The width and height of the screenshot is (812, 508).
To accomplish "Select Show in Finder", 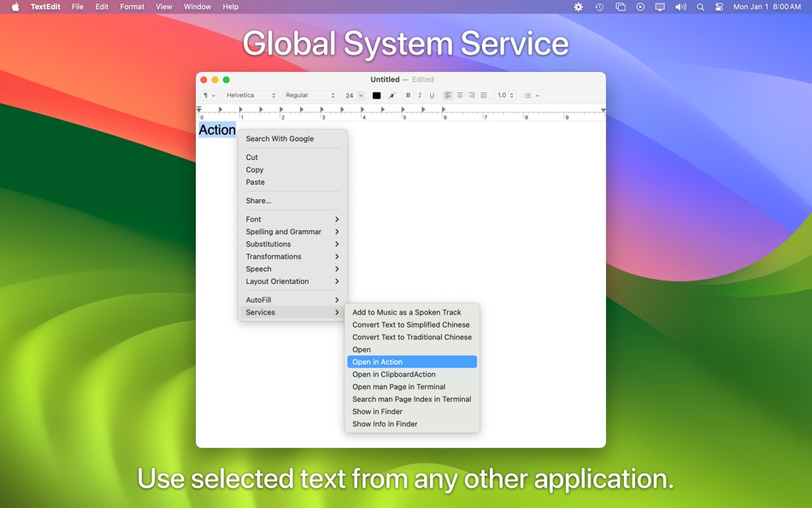I will tap(412, 411).
